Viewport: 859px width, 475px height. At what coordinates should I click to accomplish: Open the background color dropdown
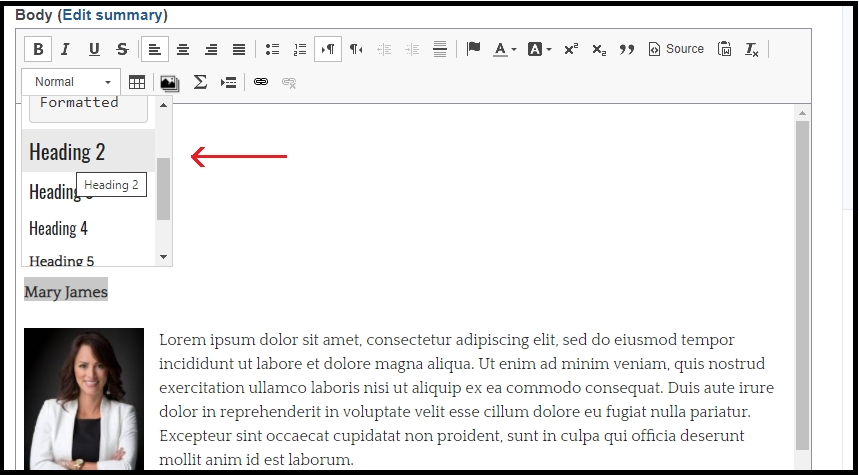point(539,49)
